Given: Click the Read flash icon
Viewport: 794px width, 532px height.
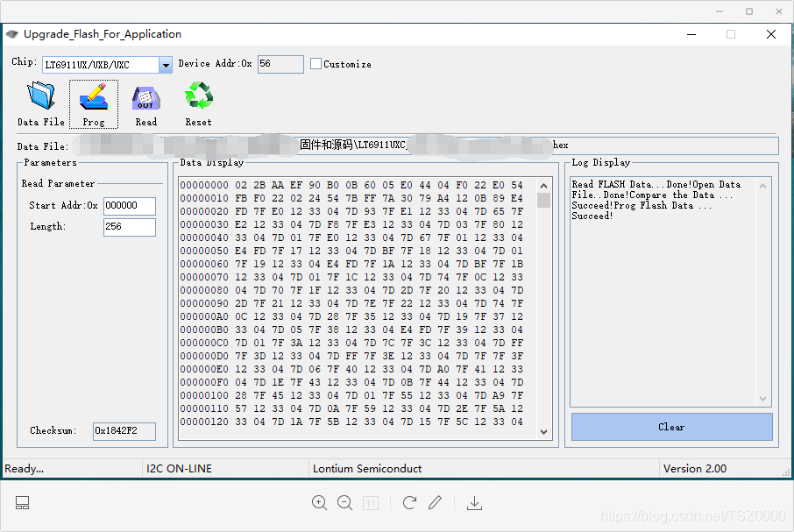Looking at the screenshot, I should (x=145, y=97).
